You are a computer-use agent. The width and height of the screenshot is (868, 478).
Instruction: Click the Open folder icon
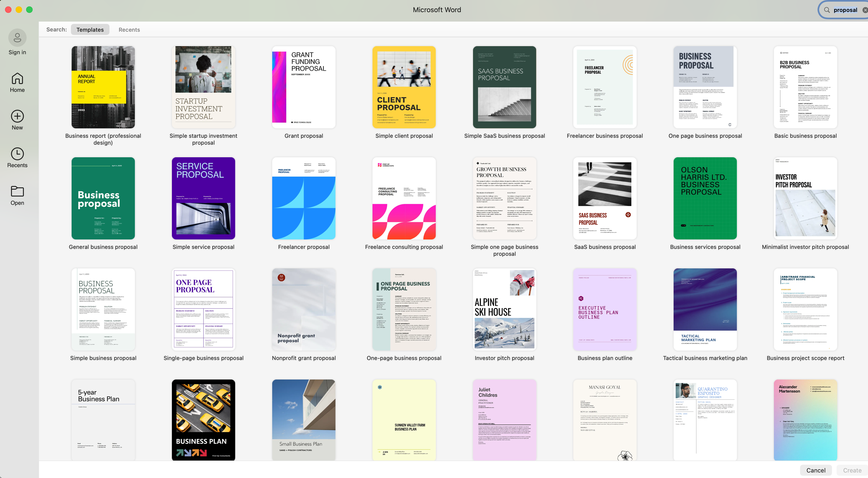click(17, 191)
